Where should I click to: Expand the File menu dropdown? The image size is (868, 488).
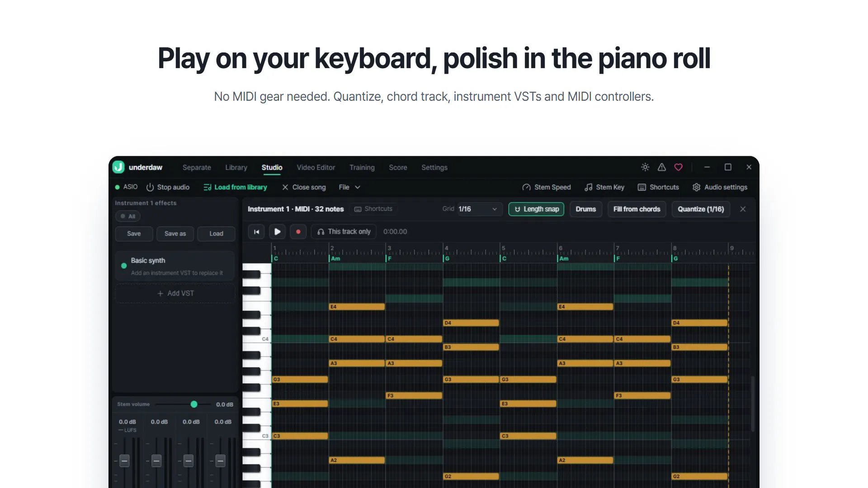pos(349,187)
